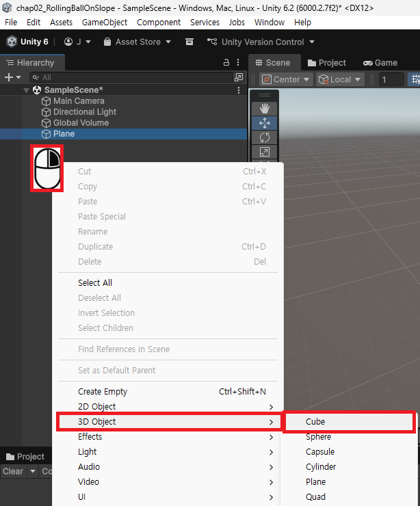Click the grid snap value field
The image size is (420, 506).
click(391, 79)
